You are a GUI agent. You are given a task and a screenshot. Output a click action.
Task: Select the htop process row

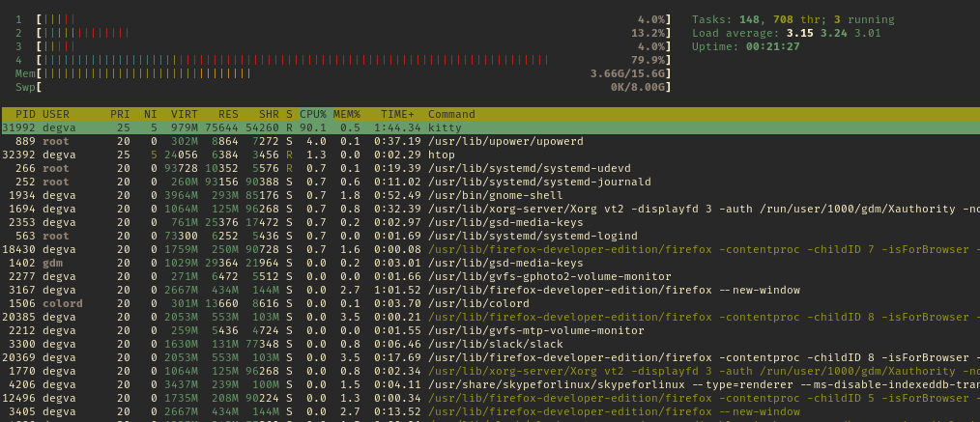pos(490,155)
